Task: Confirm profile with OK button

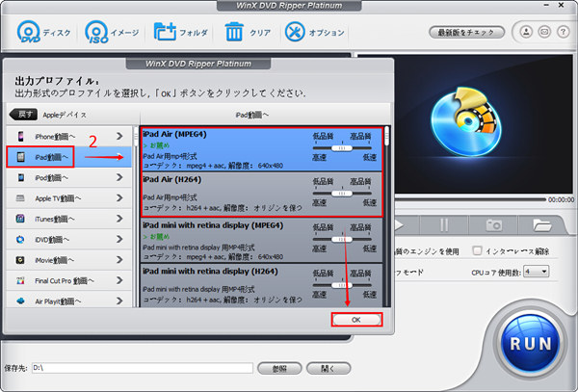Action: 356,320
